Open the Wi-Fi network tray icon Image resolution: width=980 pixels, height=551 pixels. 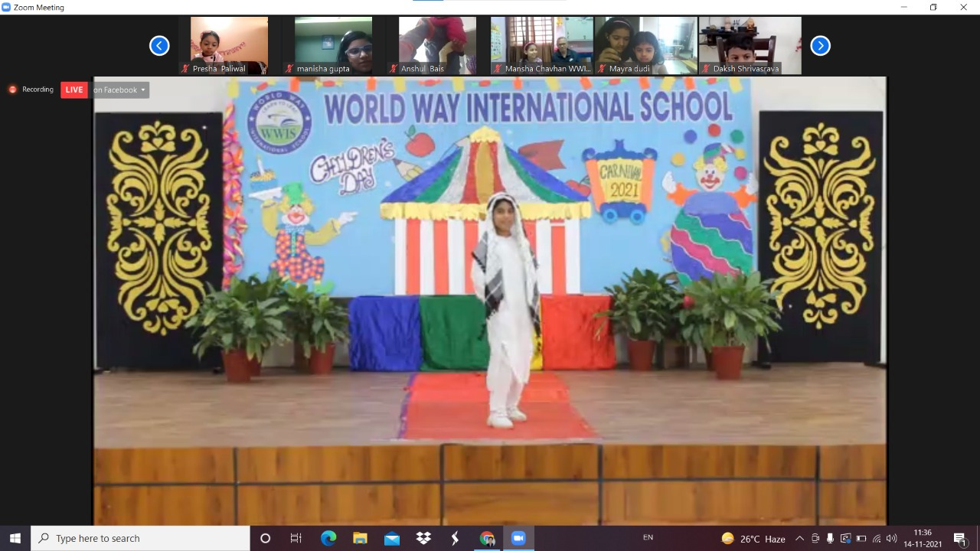877,539
